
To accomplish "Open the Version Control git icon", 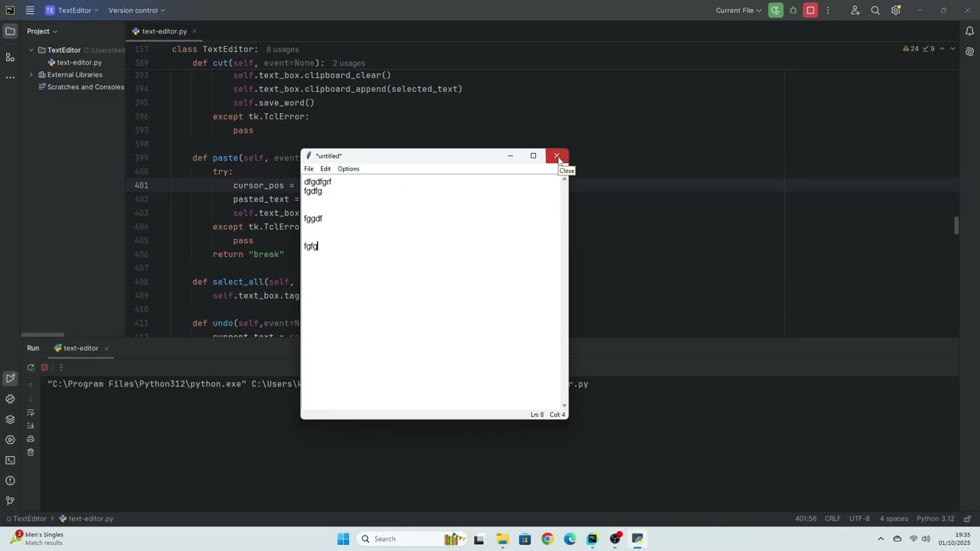I will pyautogui.click(x=10, y=500).
